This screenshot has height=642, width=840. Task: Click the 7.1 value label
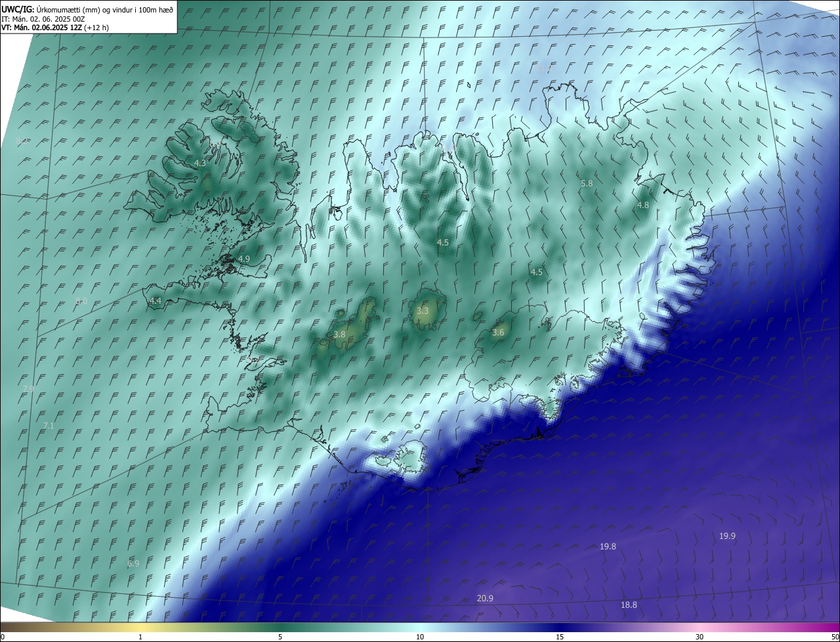pos(49,426)
